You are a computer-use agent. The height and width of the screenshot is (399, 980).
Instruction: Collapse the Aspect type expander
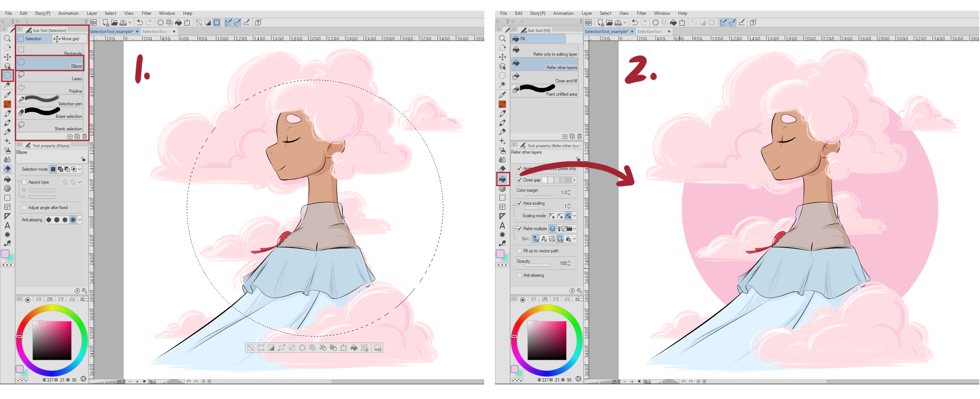(x=19, y=182)
